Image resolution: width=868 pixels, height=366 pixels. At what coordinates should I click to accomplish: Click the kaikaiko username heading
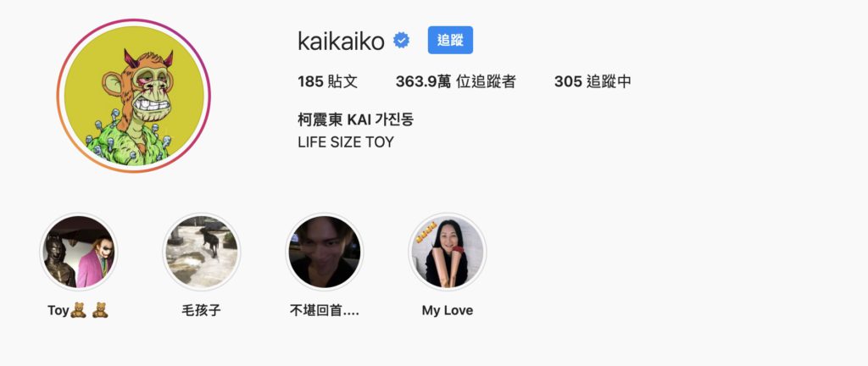(341, 41)
